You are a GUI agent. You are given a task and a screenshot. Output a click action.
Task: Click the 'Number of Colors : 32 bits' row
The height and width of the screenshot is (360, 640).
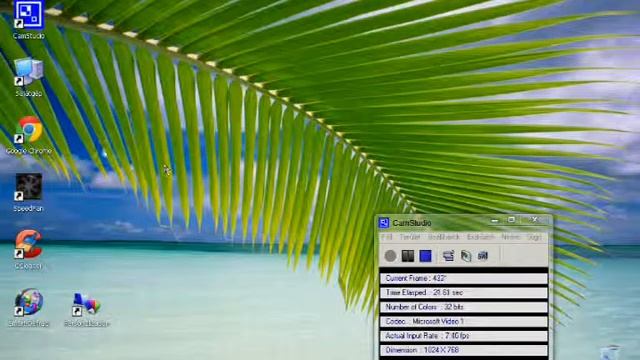[x=464, y=307]
